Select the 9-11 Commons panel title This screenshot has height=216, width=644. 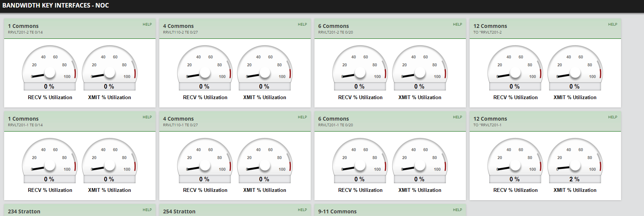pos(337,211)
